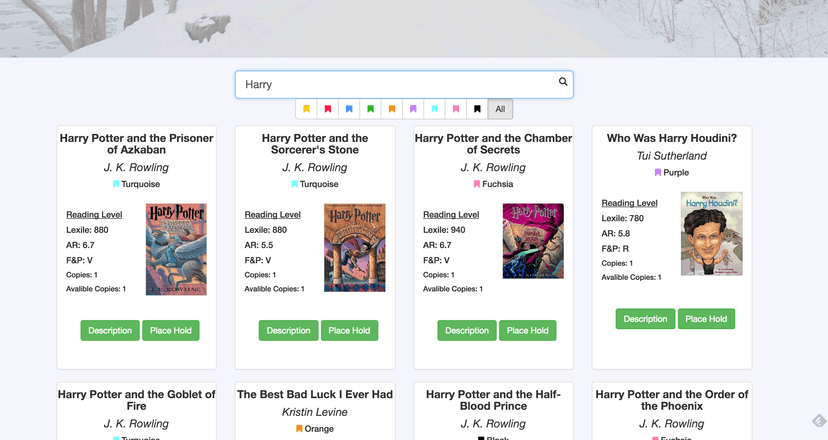The width and height of the screenshot is (828, 440).
Task: Filter by blue bookmark color
Action: coord(349,109)
